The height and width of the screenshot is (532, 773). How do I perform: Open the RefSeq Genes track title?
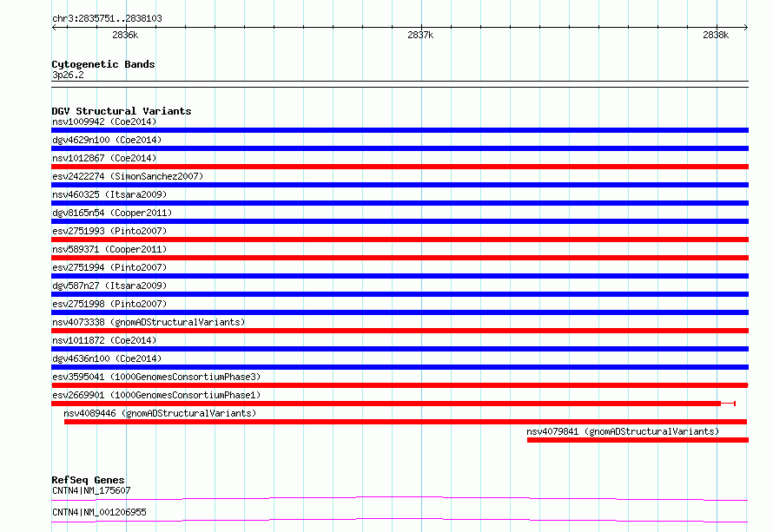[x=88, y=480]
